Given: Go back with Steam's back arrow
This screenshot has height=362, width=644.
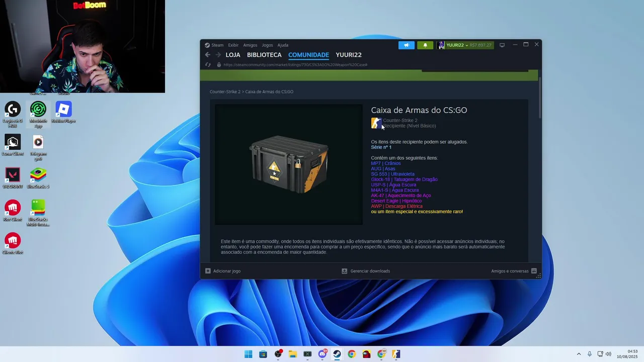Looking at the screenshot, I should (208, 55).
